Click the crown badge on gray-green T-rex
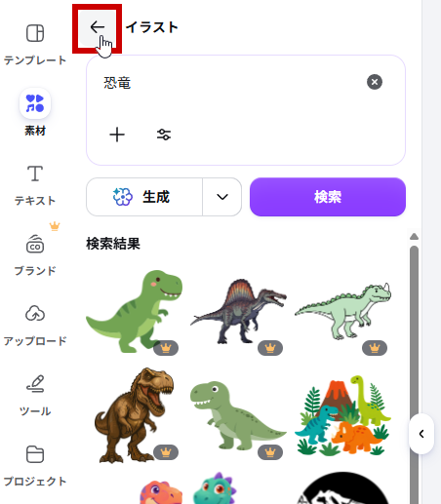 coord(270,452)
